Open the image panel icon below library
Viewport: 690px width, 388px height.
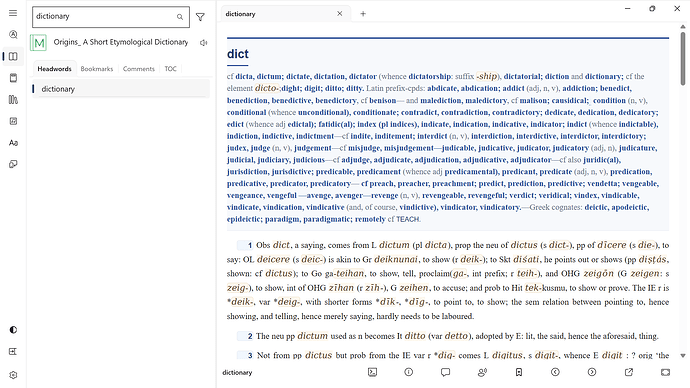tap(13, 121)
